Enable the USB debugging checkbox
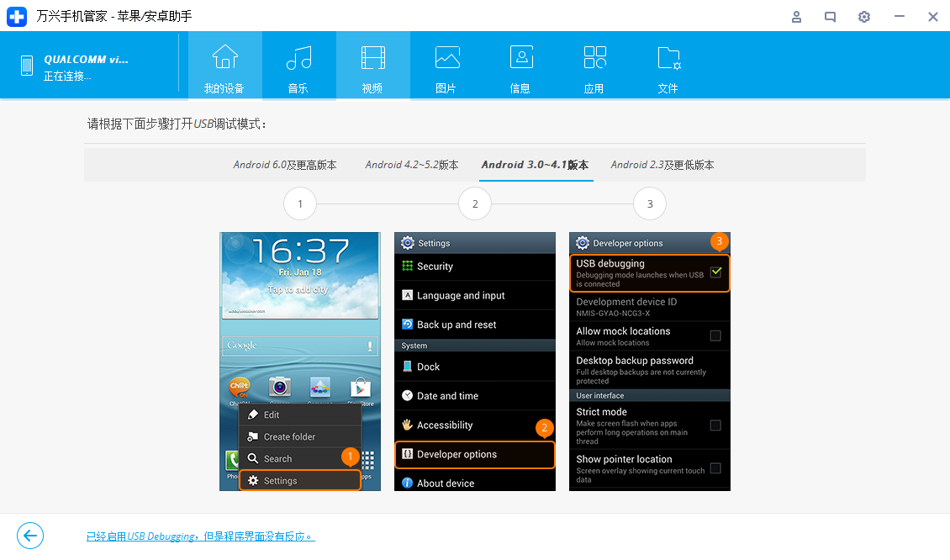This screenshot has width=950, height=560. (716, 271)
